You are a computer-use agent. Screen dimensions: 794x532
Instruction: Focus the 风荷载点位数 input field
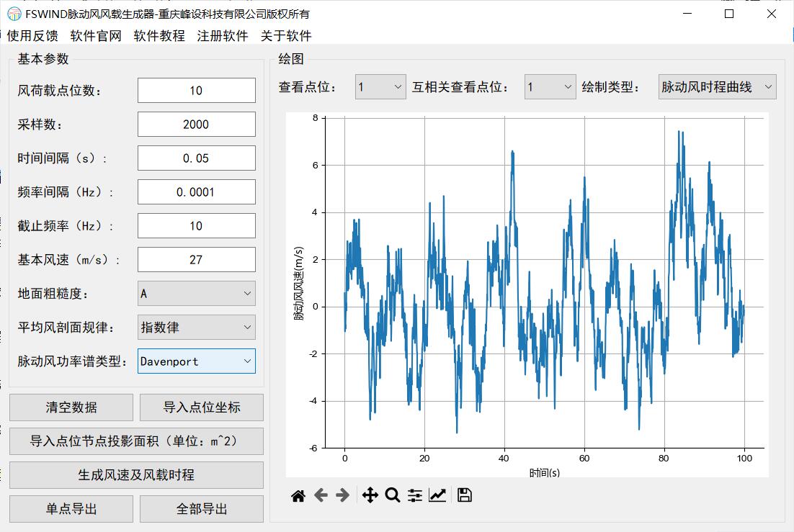[197, 91]
